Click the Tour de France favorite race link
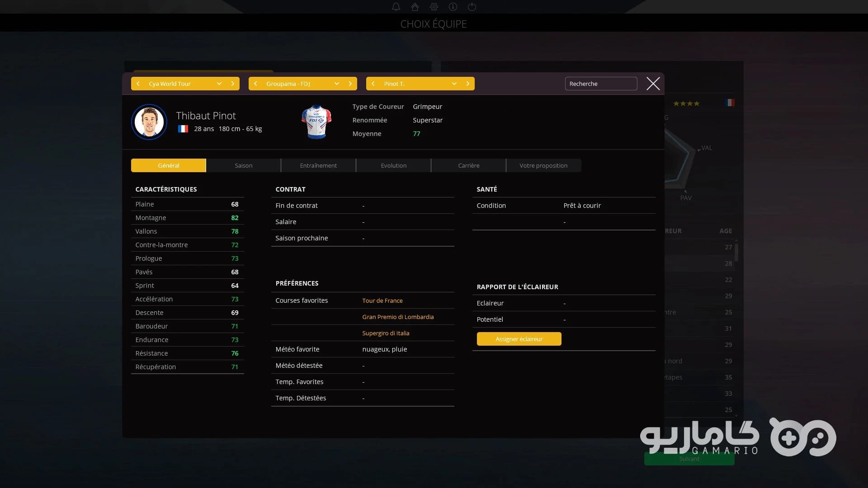The height and width of the screenshot is (488, 868). click(x=382, y=300)
